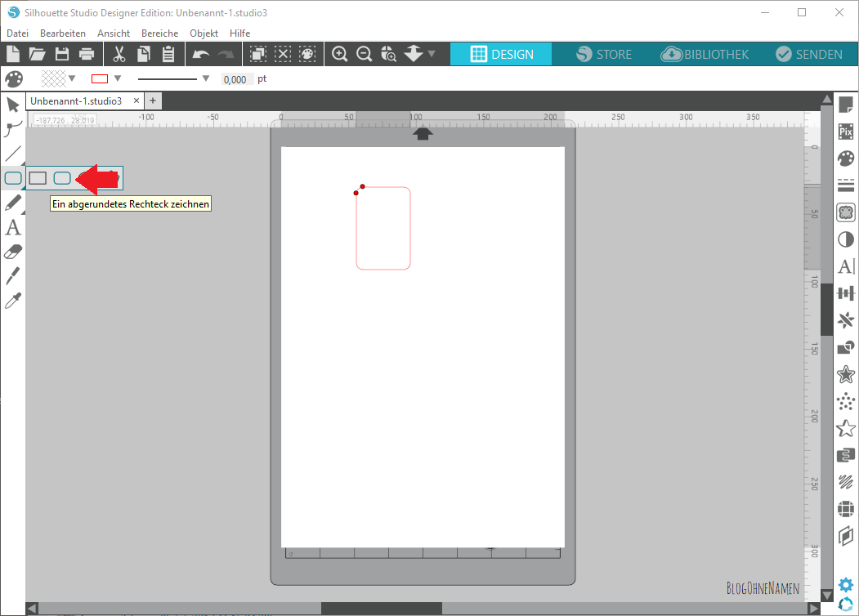Open the PixScan panel
The width and height of the screenshot is (859, 616).
click(x=846, y=131)
